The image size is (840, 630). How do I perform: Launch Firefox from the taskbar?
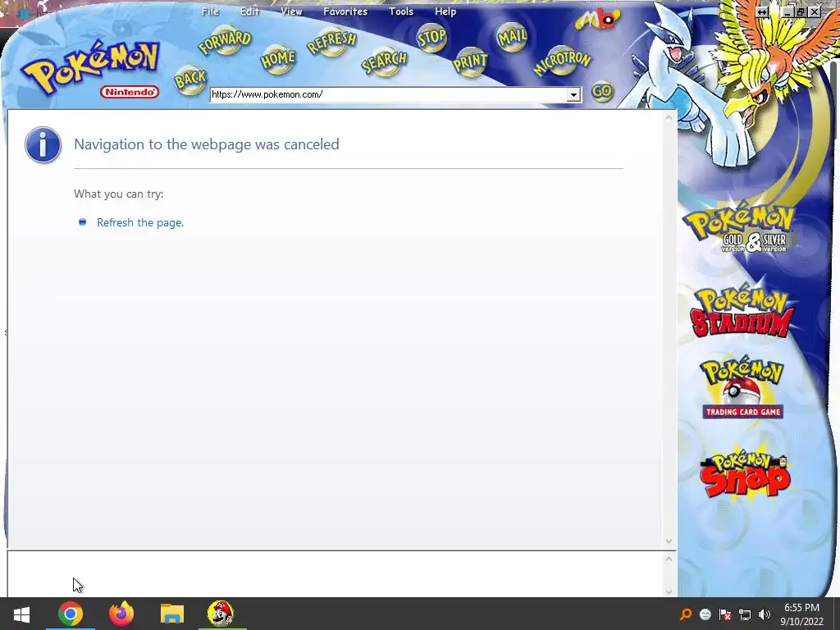click(121, 614)
